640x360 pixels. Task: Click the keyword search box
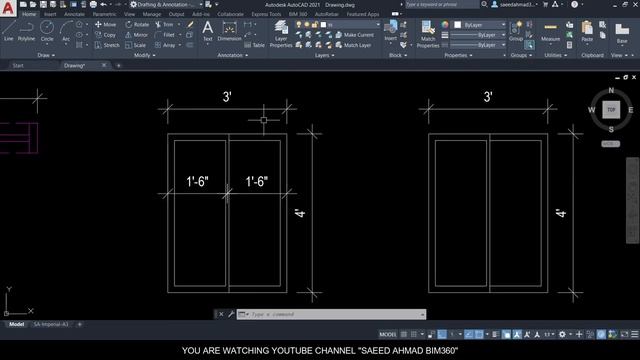442,4
